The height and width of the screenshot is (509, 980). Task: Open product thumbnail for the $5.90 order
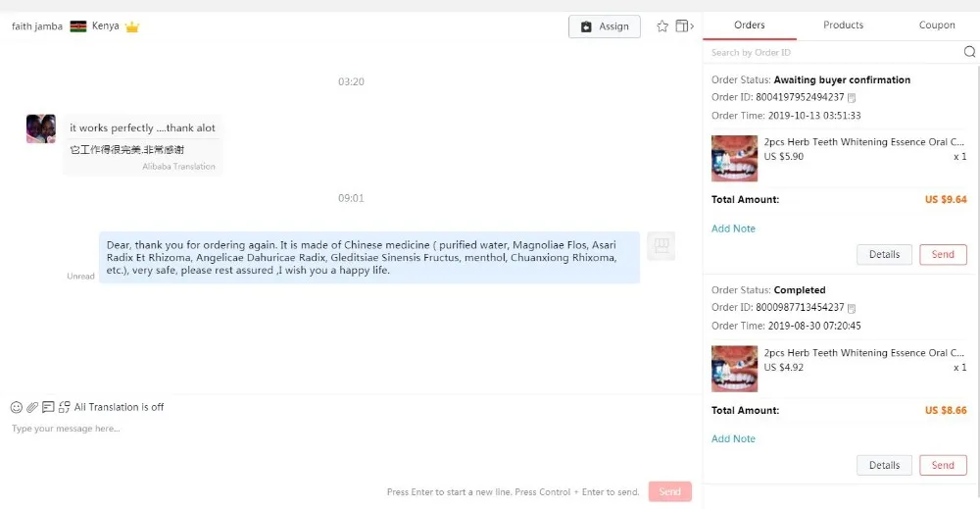tap(734, 159)
